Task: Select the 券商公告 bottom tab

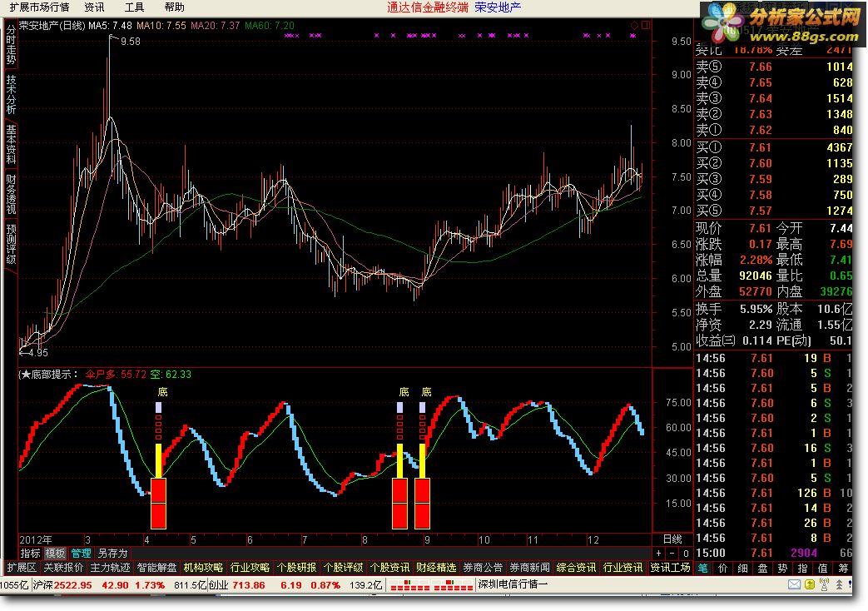Action: pos(483,567)
